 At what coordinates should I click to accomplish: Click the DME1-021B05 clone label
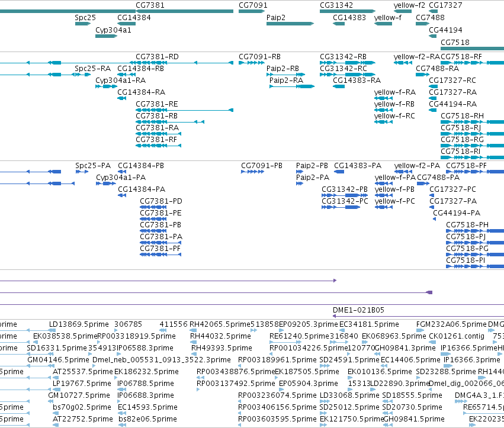(358, 310)
